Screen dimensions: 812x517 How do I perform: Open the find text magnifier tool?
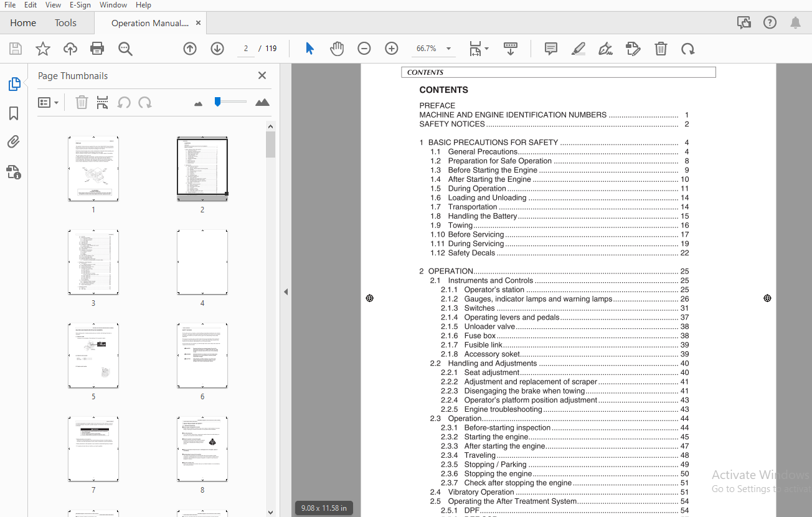click(125, 49)
